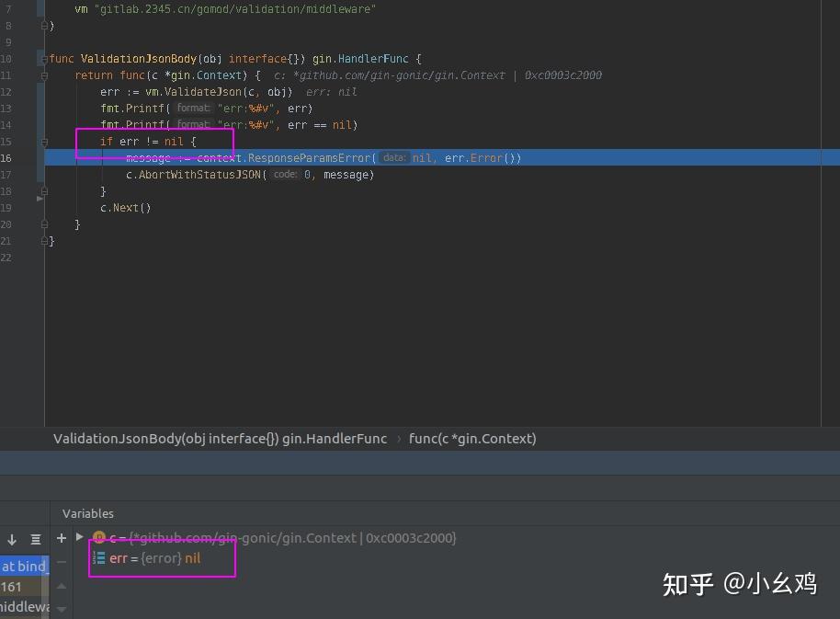Toggle the fold marker beside line 8 closing parenthesis
This screenshot has height=619, width=840.
click(42, 26)
